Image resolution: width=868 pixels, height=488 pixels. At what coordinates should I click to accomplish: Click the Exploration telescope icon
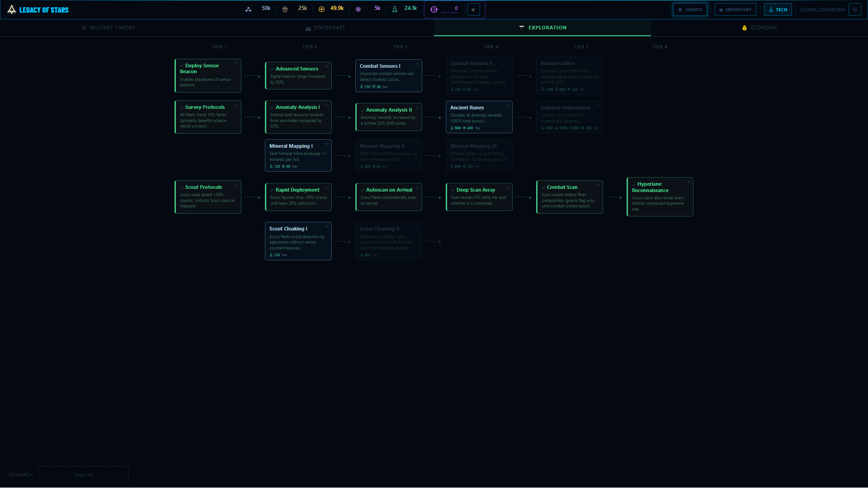pos(522,28)
